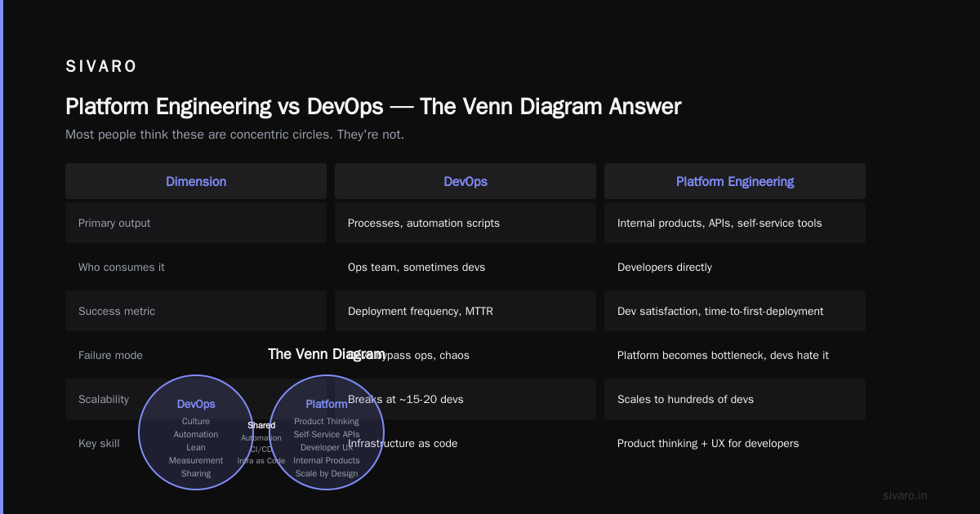
Task: Click 'Internal Products' in the Platform circle
Action: pyautogui.click(x=327, y=460)
